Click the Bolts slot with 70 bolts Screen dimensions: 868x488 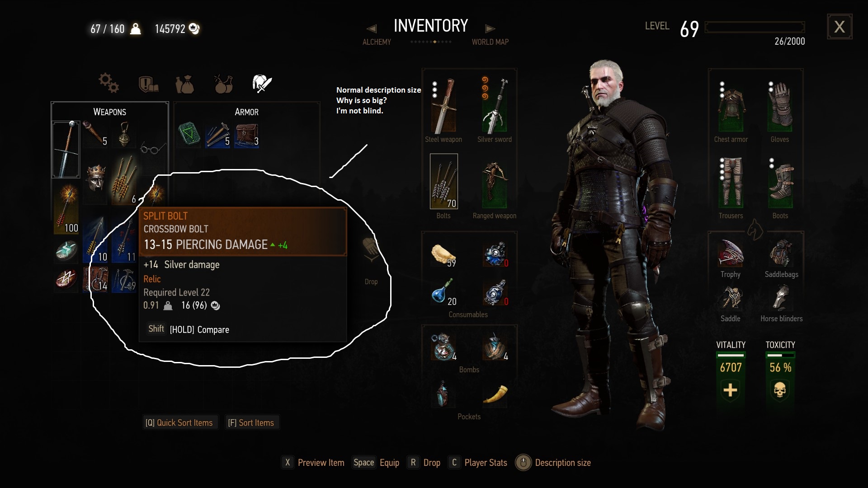point(443,181)
